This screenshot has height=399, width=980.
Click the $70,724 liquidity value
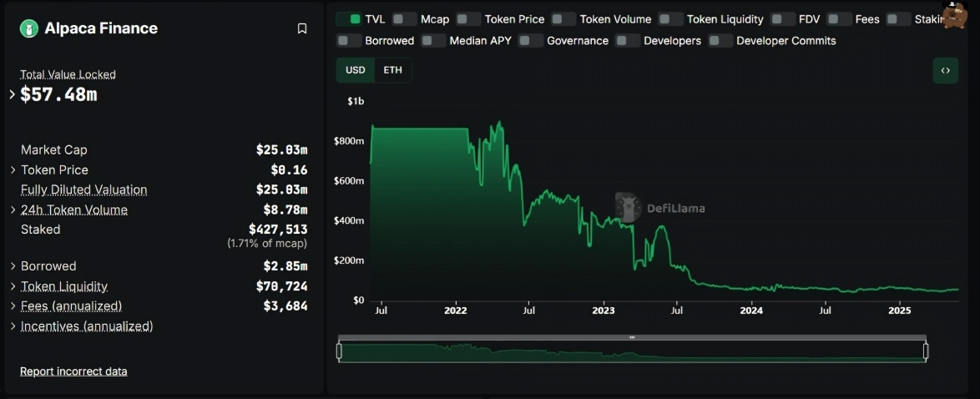282,286
